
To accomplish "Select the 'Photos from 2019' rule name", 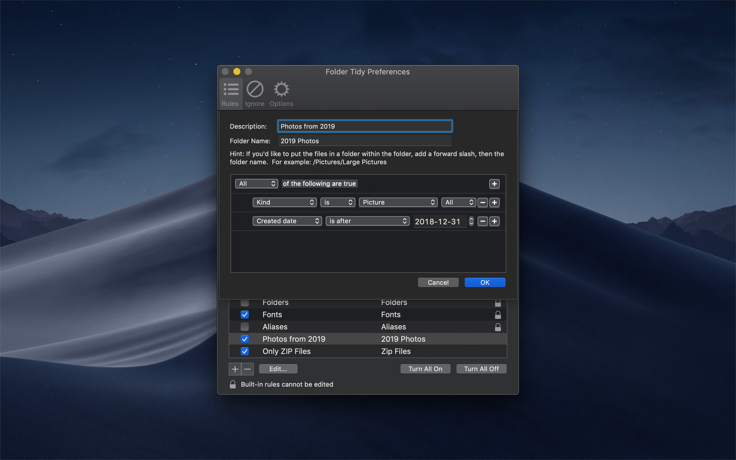I will (x=294, y=339).
